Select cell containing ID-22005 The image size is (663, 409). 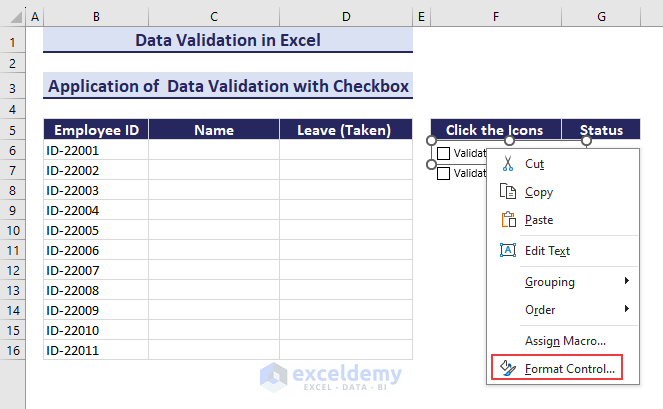[x=96, y=230]
